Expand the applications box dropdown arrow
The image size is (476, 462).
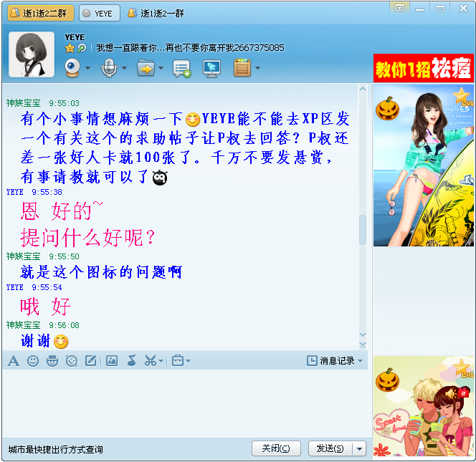point(257,68)
